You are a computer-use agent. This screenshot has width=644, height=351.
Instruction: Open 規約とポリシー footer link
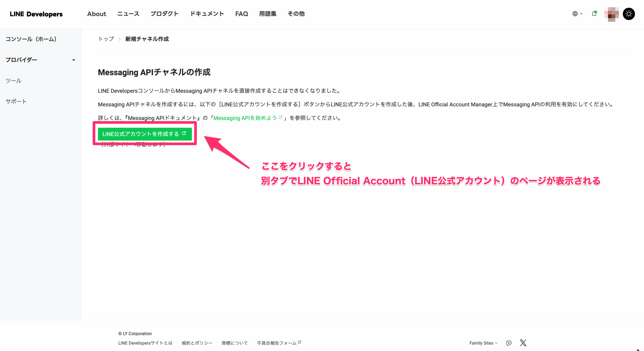[197, 343]
